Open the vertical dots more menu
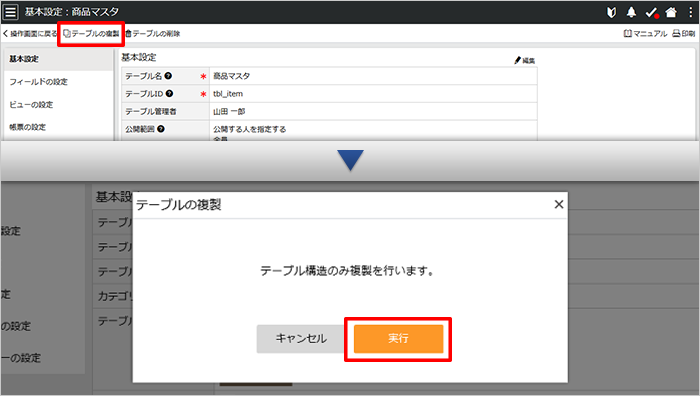 click(690, 13)
